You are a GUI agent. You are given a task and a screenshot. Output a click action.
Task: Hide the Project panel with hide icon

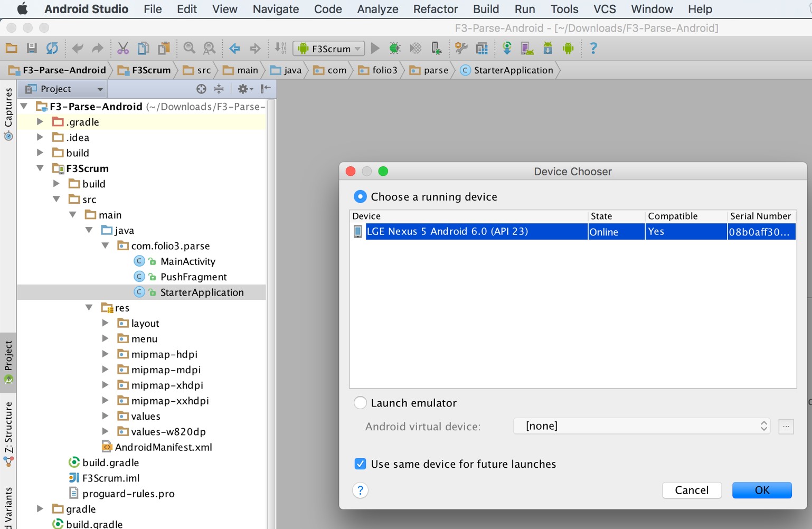click(266, 89)
